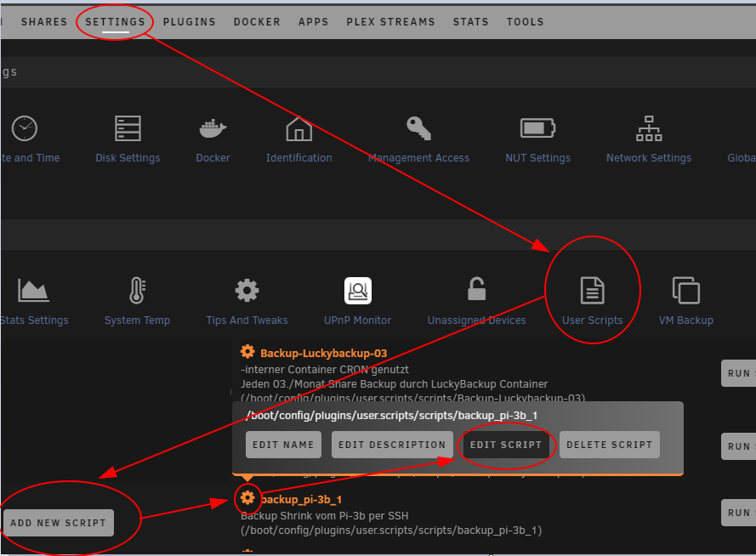Click text 'Backup Shrink vom Pi-3b per SSH'
Screen dimensions: 756x556
click(x=325, y=515)
